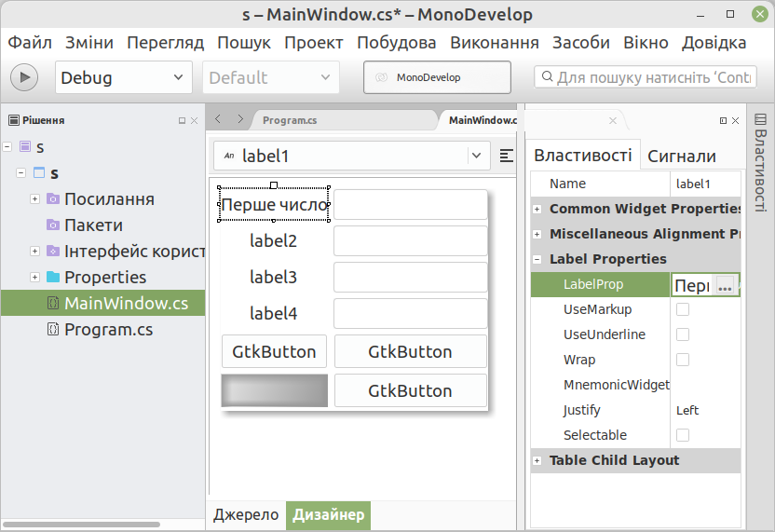Screen dimensions: 775x532
Task: Click the search magnifier icon
Action: [x=547, y=76]
